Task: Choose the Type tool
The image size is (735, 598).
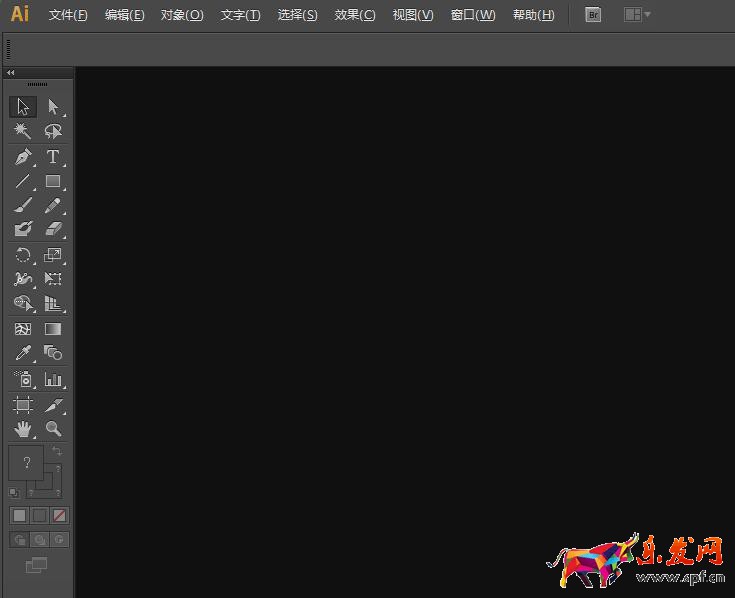Action: 53,157
